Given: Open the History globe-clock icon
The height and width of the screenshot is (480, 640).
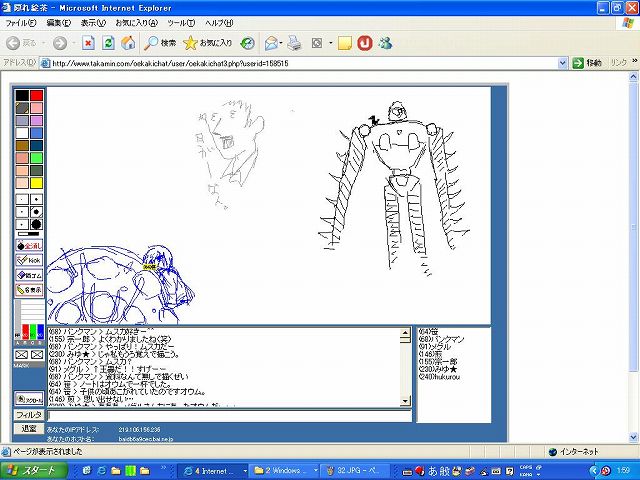Looking at the screenshot, I should [247, 43].
